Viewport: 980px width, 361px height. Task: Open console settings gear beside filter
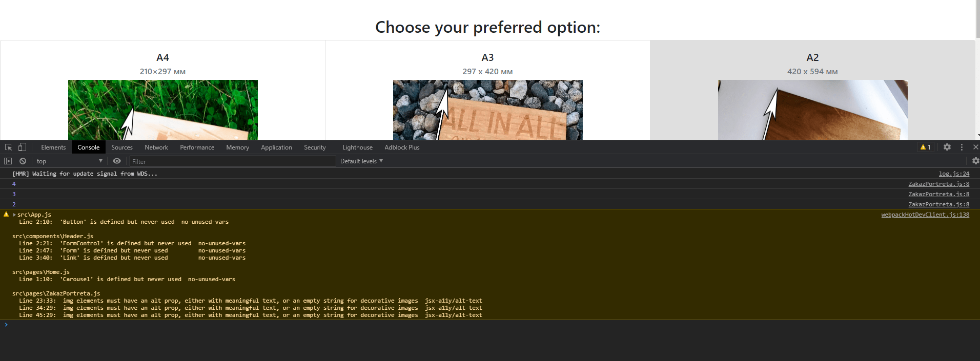[x=975, y=161]
